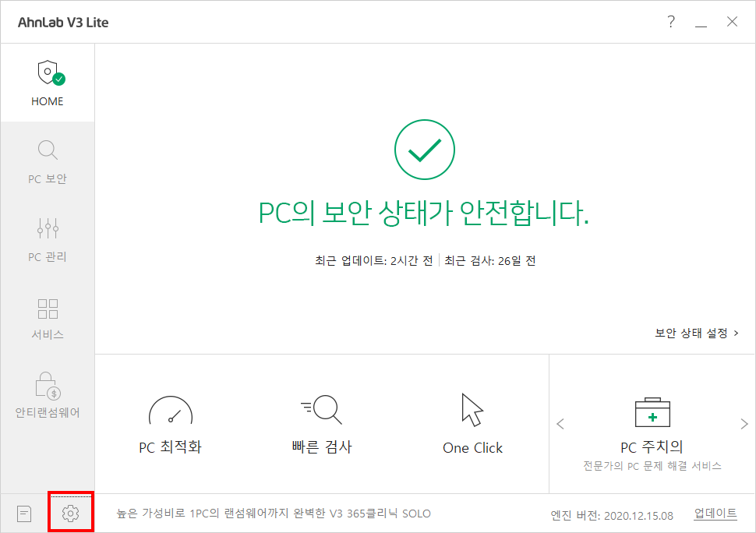
Task: Open the HOME shield tab
Action: pyautogui.click(x=48, y=83)
